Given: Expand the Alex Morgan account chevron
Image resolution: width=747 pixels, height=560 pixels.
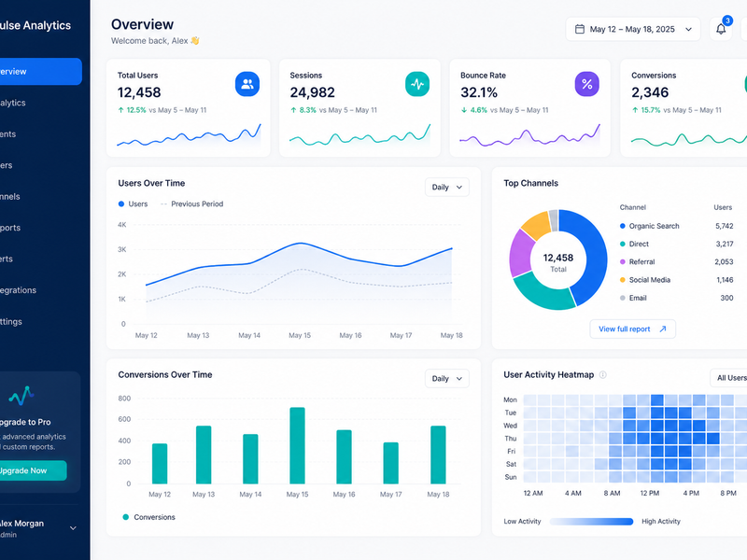Looking at the screenshot, I should click(73, 528).
